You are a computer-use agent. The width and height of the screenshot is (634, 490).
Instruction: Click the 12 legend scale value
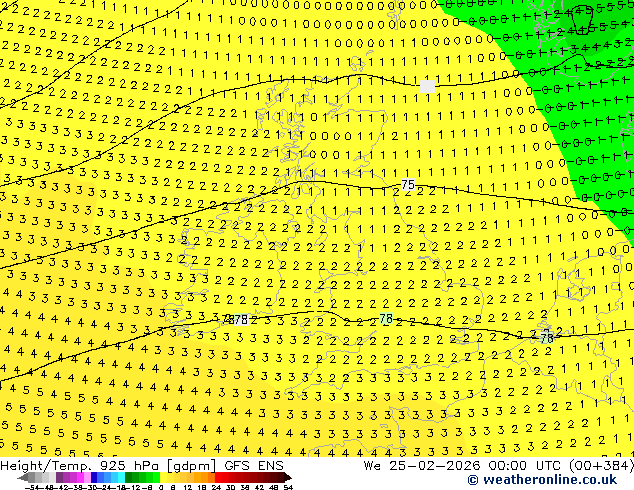pos(188,487)
